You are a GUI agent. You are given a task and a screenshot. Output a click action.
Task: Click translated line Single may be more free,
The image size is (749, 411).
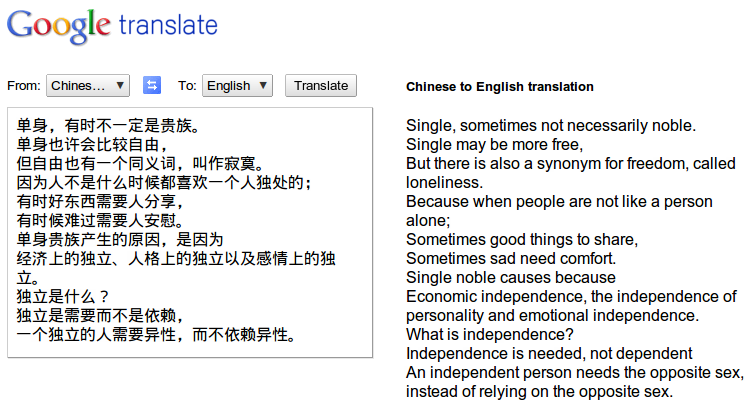coord(494,144)
